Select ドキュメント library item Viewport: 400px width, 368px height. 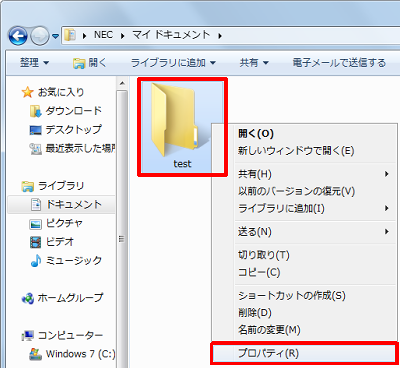point(74,204)
